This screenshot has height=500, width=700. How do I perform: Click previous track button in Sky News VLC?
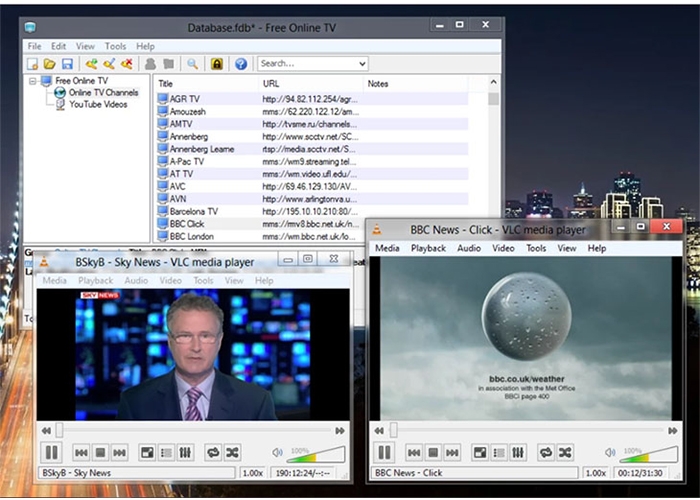[x=81, y=453]
